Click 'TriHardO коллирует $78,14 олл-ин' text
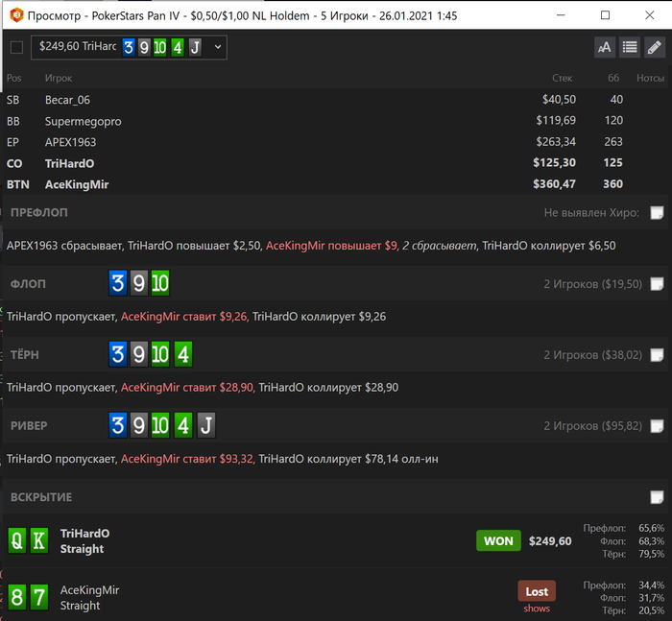Viewport: 672px width, 621px height. point(348,459)
